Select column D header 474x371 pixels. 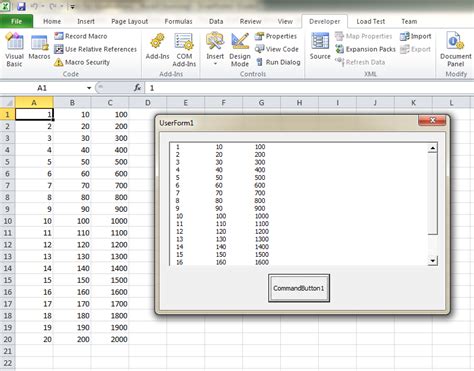(x=148, y=103)
